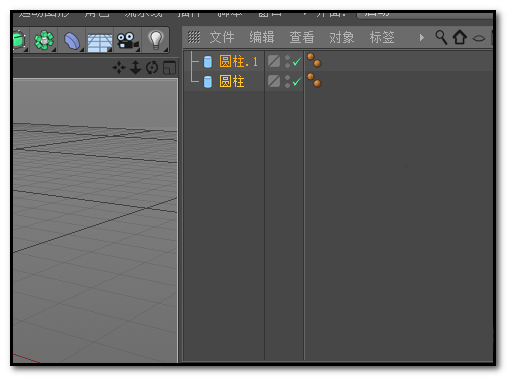Click the layer swatch of 圆柱

click(274, 81)
